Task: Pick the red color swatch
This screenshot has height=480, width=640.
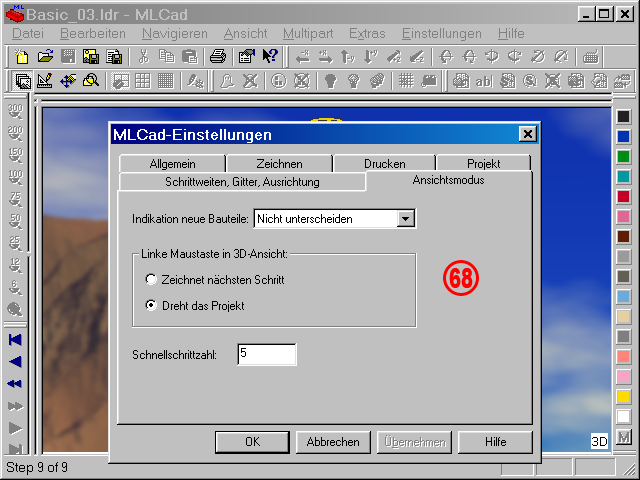Action: point(623,197)
